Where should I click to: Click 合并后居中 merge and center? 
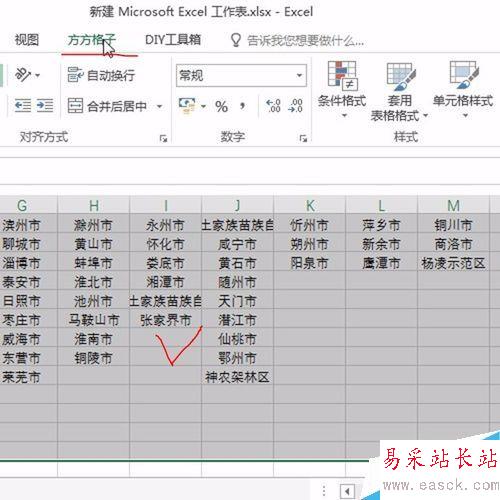pyautogui.click(x=107, y=106)
